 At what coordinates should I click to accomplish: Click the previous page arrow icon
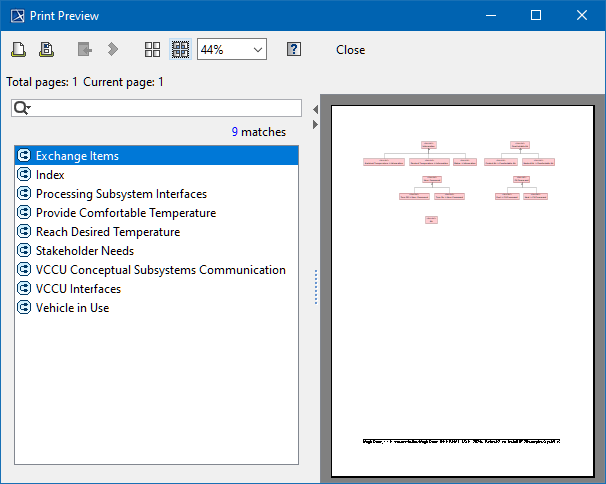pyautogui.click(x=85, y=49)
